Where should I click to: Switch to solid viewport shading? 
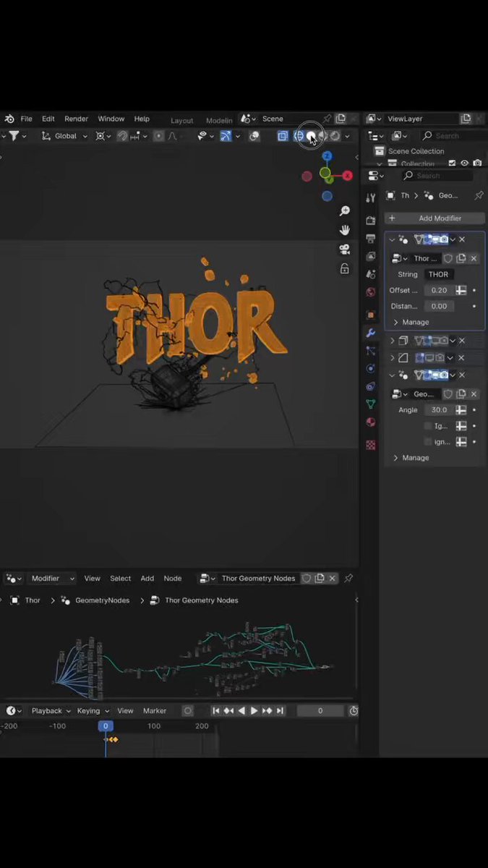pyautogui.click(x=311, y=136)
